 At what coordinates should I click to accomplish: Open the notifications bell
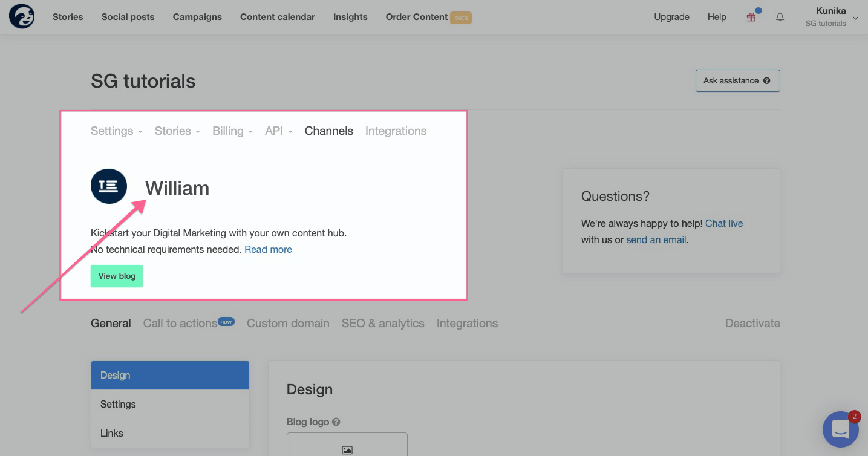pyautogui.click(x=780, y=17)
